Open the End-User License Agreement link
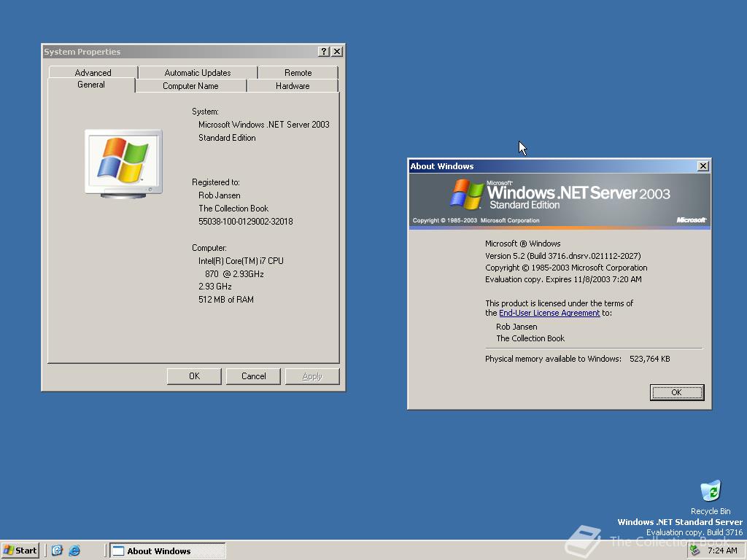 pyautogui.click(x=549, y=313)
